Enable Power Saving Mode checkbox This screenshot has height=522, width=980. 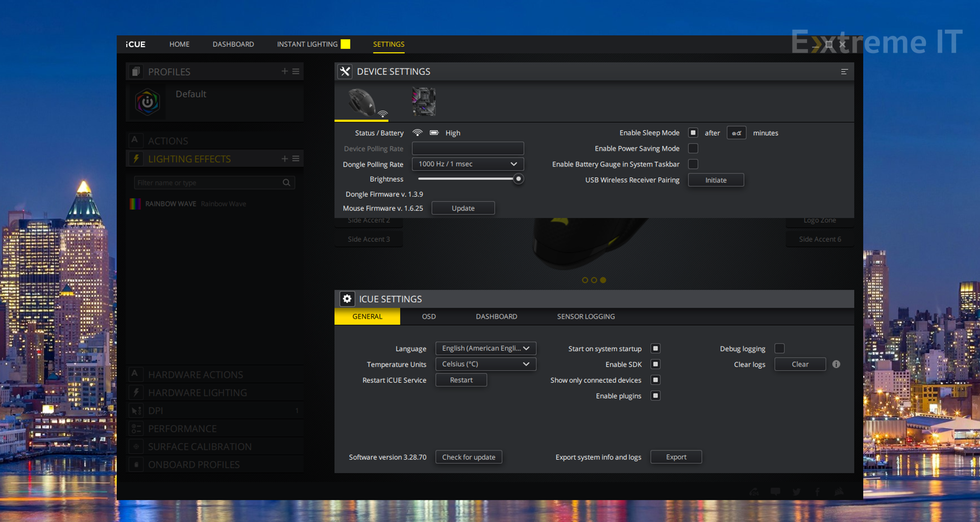tap(693, 149)
